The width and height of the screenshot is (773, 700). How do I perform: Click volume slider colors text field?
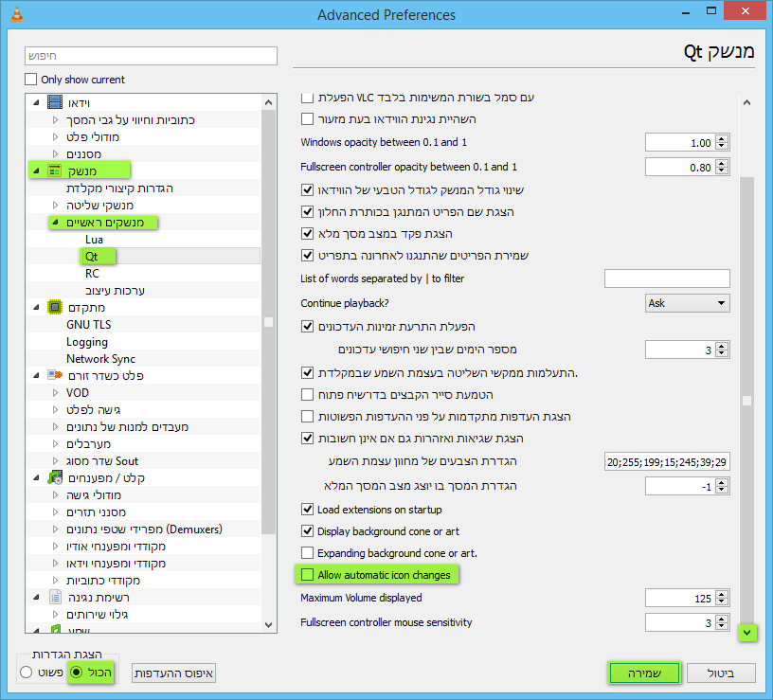point(667,462)
